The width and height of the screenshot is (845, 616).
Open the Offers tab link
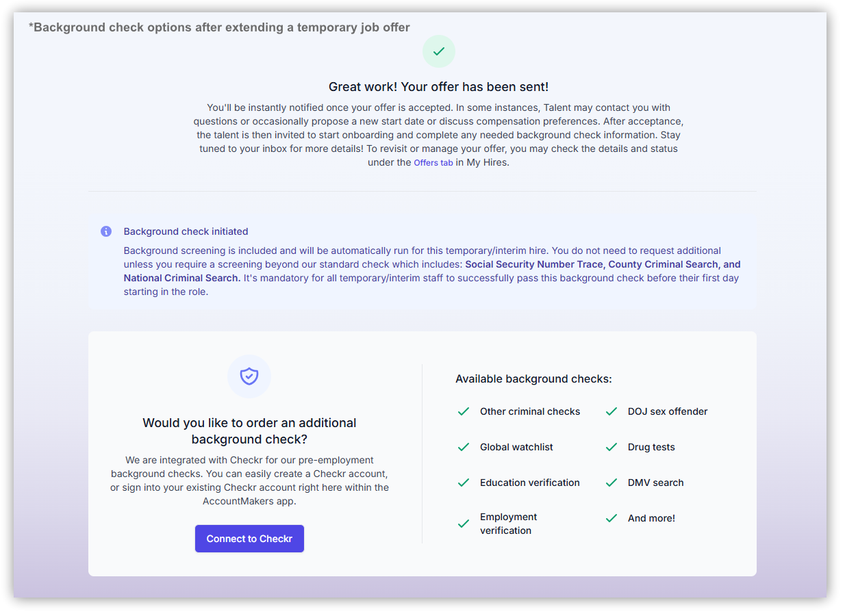point(433,162)
